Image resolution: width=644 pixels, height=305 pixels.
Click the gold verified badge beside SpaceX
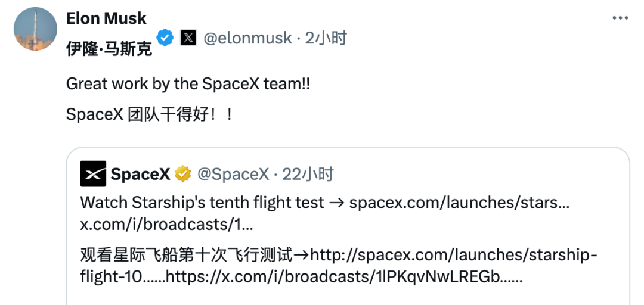(x=183, y=174)
